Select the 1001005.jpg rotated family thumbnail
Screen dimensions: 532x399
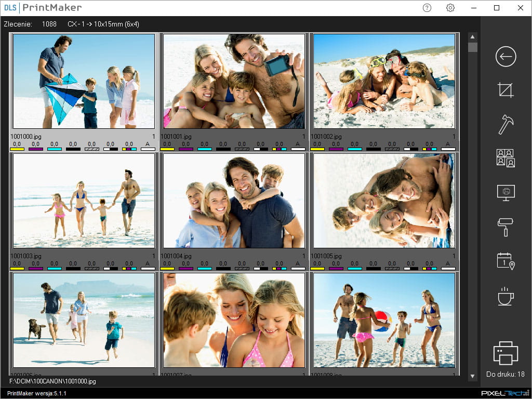pos(384,201)
